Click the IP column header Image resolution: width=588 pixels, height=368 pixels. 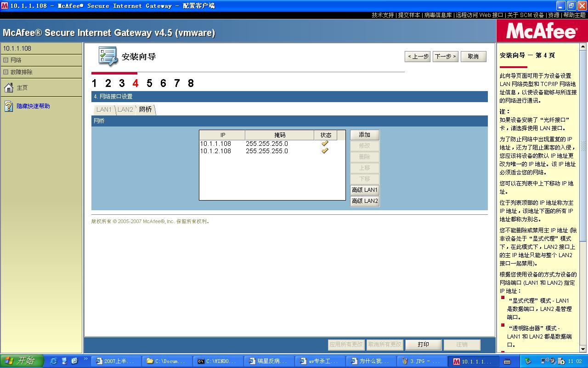pyautogui.click(x=222, y=135)
